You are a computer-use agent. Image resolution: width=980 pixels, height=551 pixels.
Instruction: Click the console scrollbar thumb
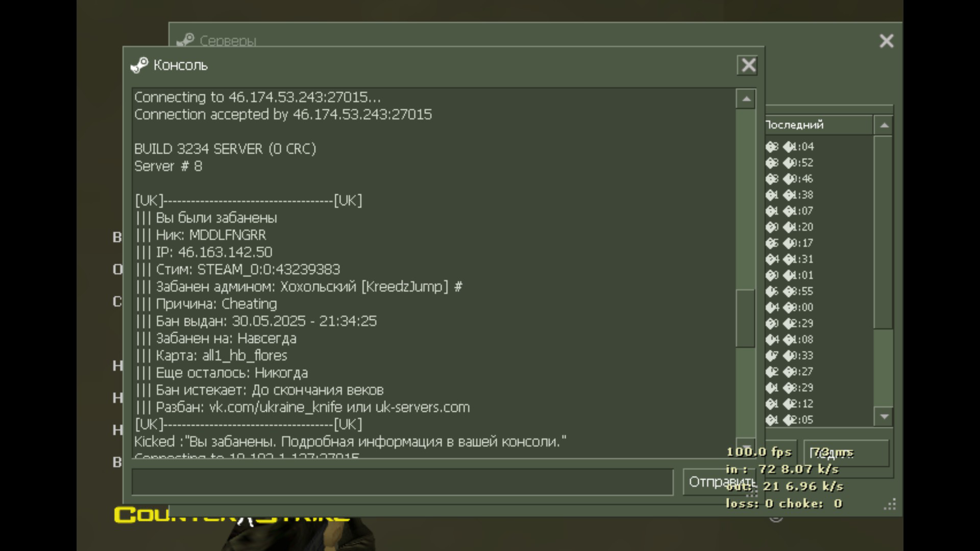click(746, 319)
